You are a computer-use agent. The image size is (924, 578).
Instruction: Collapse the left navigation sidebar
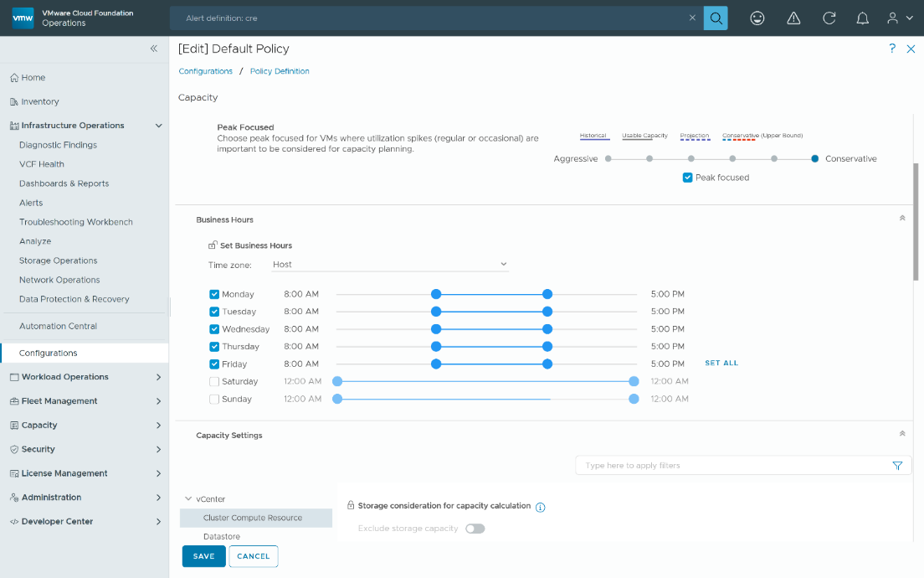coord(154,49)
